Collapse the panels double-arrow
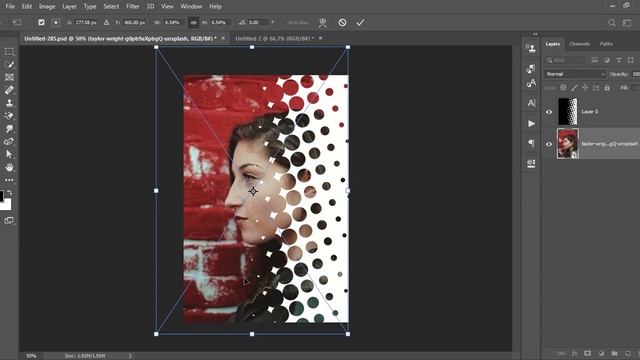This screenshot has height=360, width=640. point(535,34)
